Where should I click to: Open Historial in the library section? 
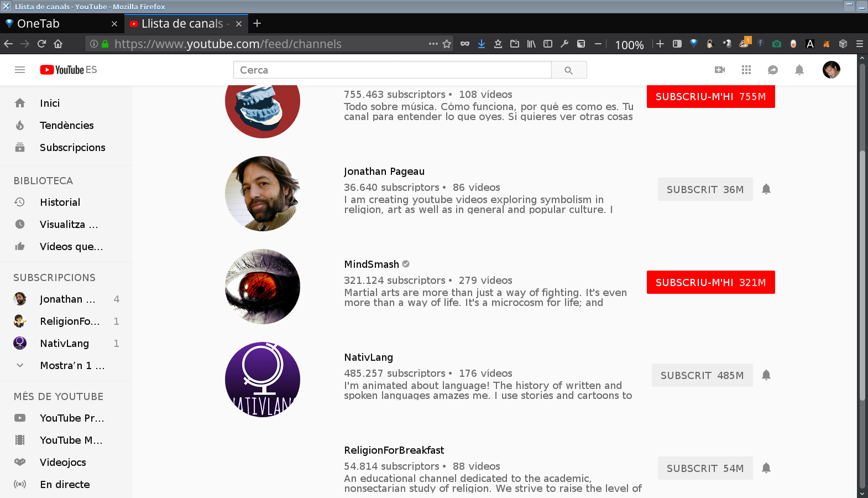[x=66, y=202]
